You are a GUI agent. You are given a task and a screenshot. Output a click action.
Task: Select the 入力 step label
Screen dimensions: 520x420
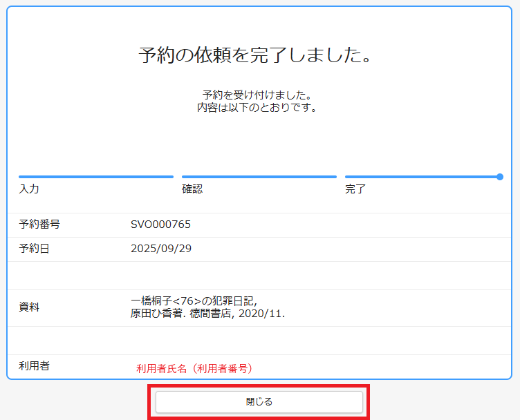click(29, 189)
